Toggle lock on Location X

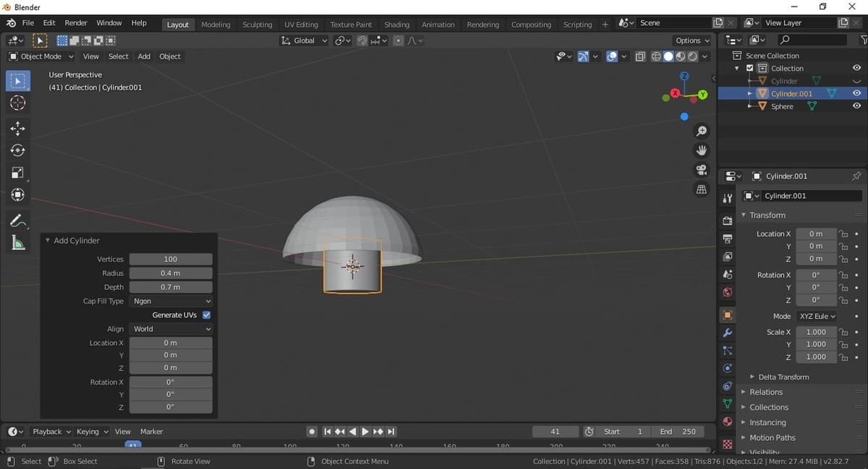coord(843,234)
